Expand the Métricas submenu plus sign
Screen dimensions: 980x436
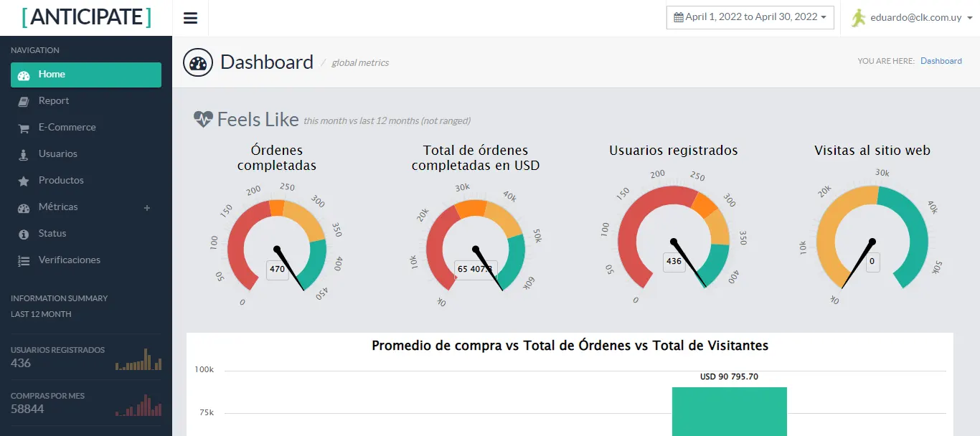[x=147, y=207]
